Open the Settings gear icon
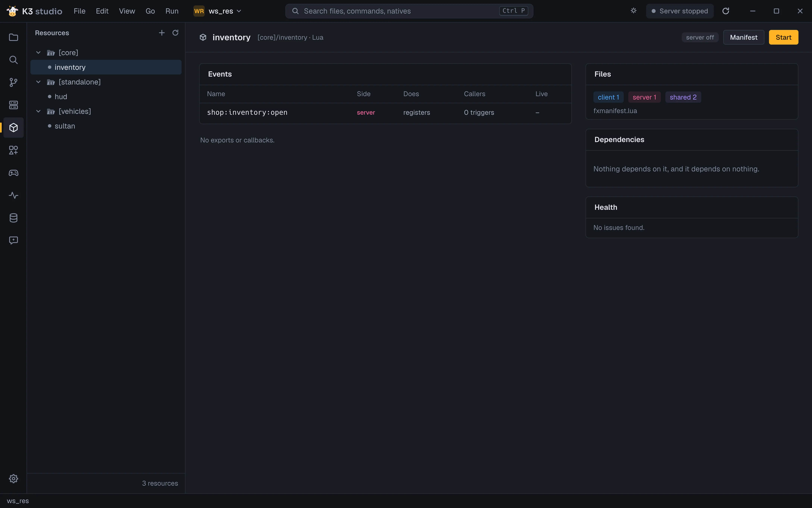Viewport: 812px width, 508px height. tap(13, 478)
